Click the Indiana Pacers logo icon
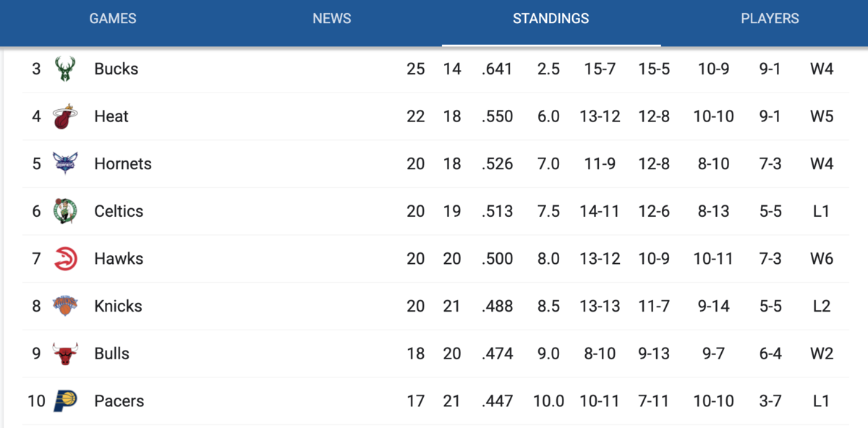The image size is (868, 428). [65, 401]
